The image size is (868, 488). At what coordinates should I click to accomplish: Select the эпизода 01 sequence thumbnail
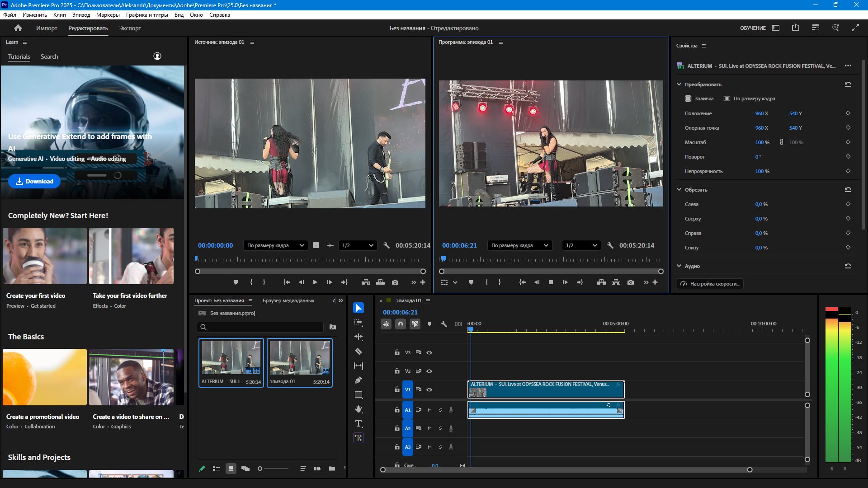(x=299, y=358)
